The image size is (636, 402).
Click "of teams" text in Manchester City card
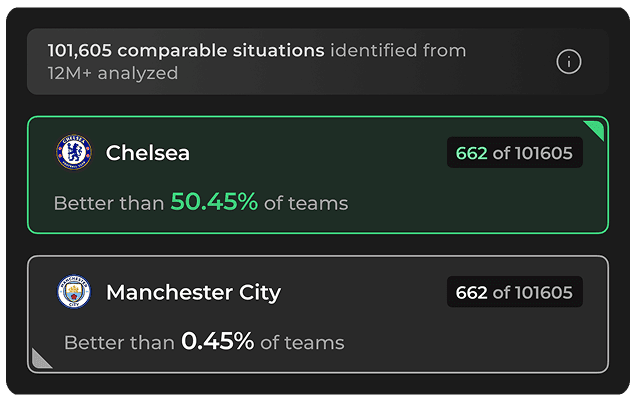[x=302, y=343]
